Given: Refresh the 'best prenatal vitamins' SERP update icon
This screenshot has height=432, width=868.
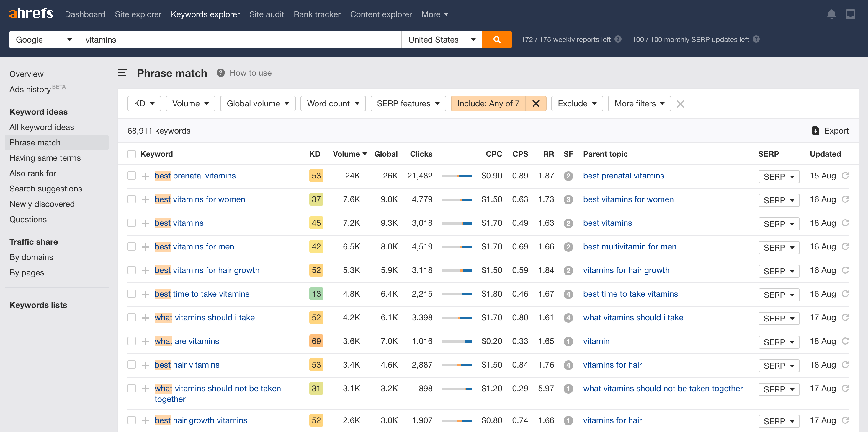Looking at the screenshot, I should (845, 176).
